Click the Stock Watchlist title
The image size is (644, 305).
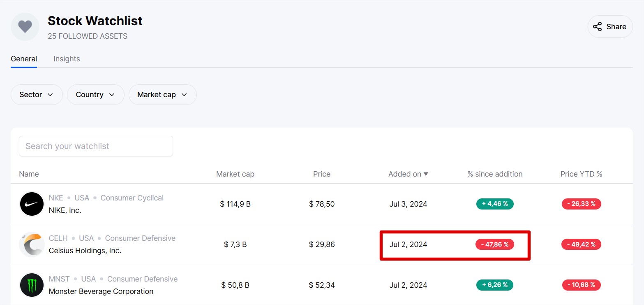click(x=95, y=21)
